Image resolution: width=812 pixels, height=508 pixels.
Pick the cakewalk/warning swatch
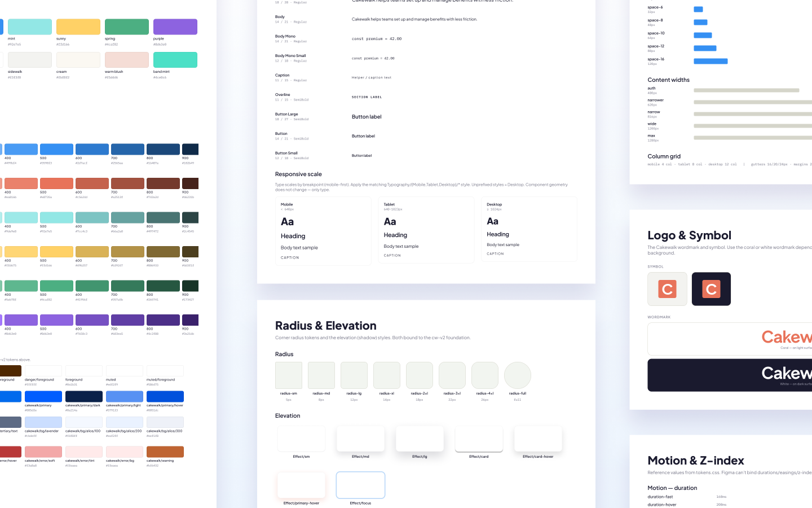coord(165,452)
